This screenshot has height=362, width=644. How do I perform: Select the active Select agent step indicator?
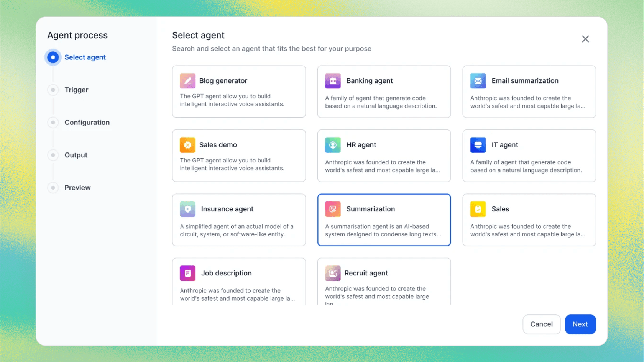click(x=53, y=57)
